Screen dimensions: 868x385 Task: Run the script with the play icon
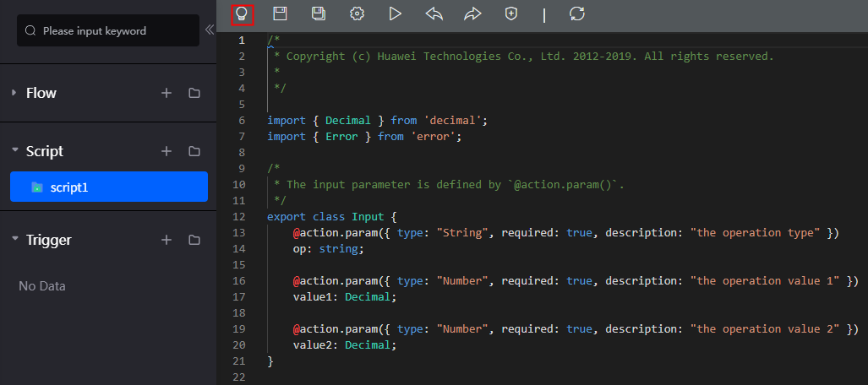(396, 14)
